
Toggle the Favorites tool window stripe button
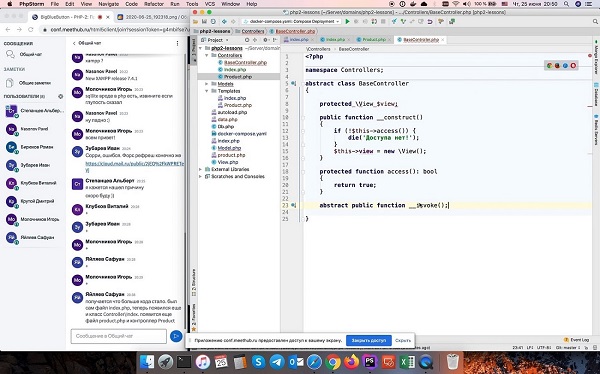pos(194,317)
